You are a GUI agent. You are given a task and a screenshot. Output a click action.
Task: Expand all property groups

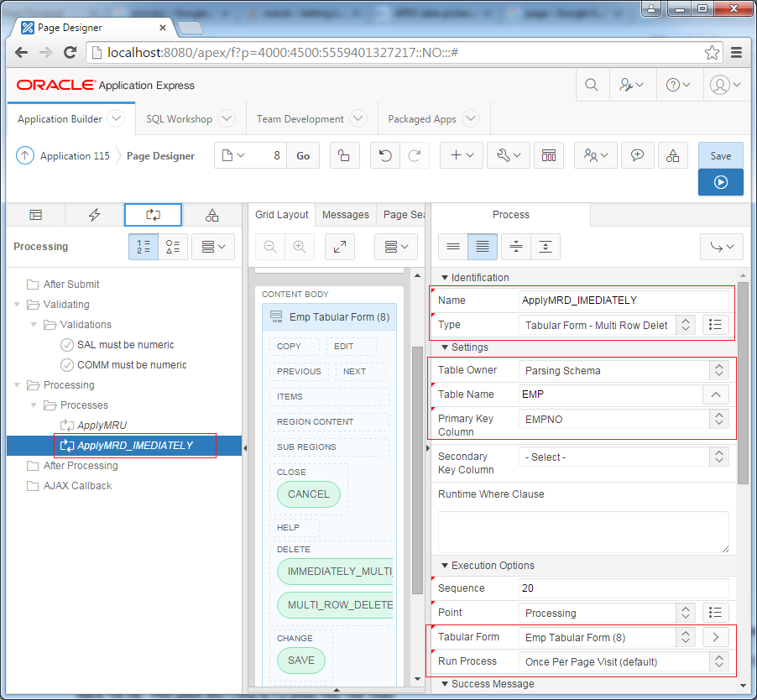click(x=546, y=247)
